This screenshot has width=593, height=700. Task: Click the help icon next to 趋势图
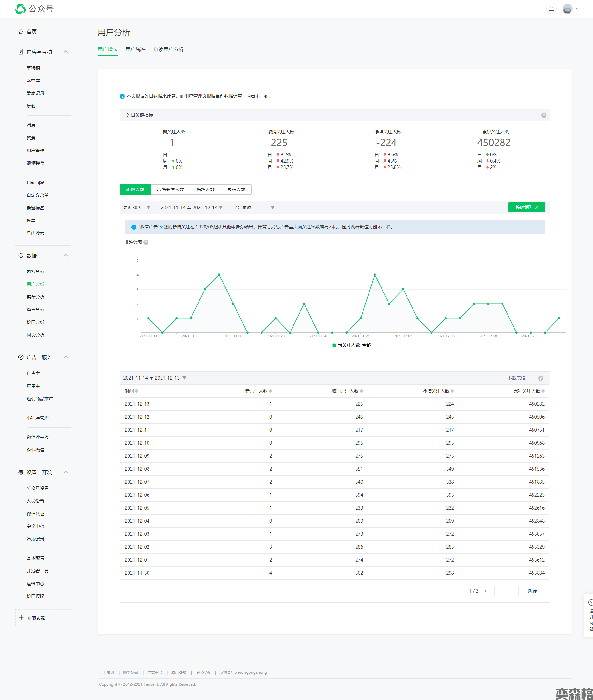point(146,242)
